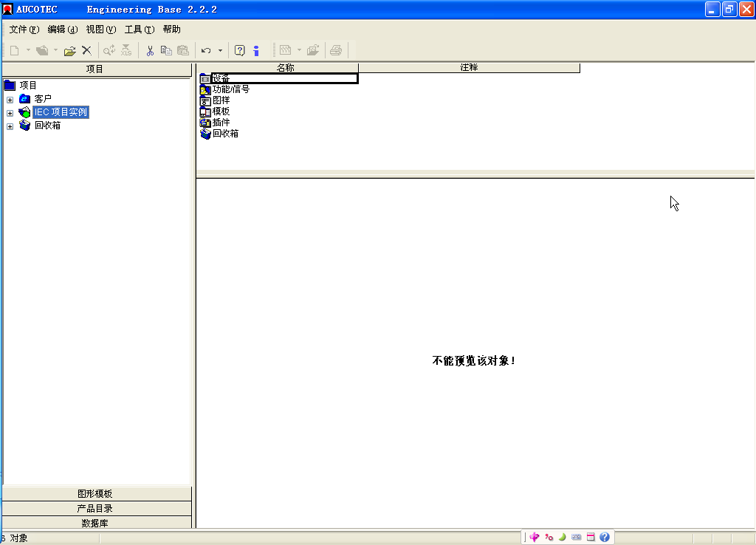Click the window restore button in title bar

coord(729,9)
